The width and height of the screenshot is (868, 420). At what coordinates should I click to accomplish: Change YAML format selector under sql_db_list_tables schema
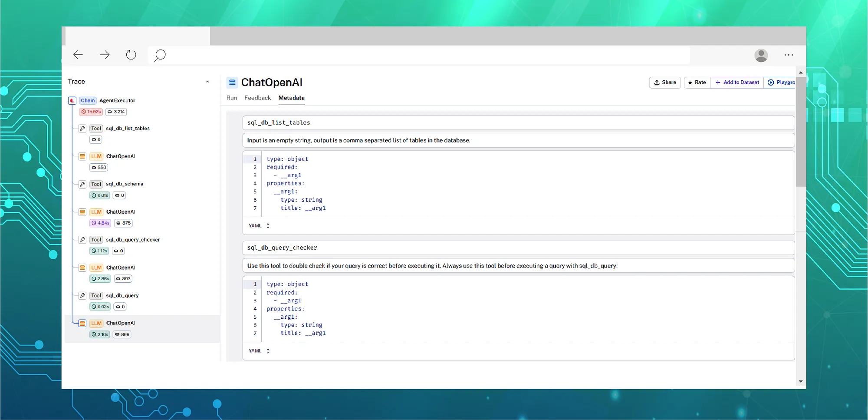click(x=259, y=225)
